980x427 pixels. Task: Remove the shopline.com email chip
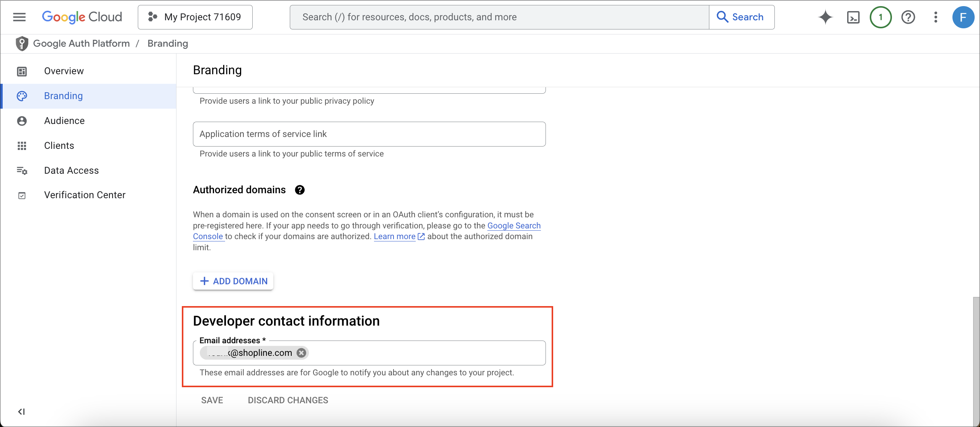301,353
